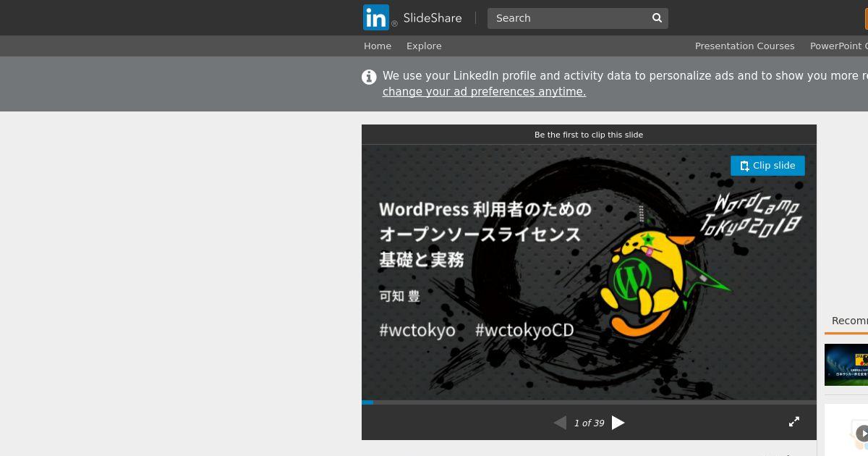
Task: Go to the previous slide arrow
Action: click(560, 423)
